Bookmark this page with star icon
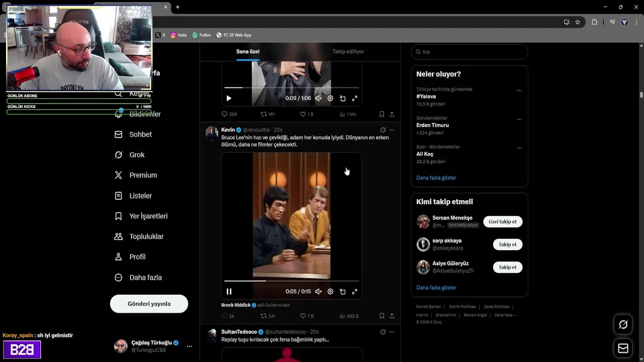Viewport: 644px width, 362px height. [x=578, y=22]
